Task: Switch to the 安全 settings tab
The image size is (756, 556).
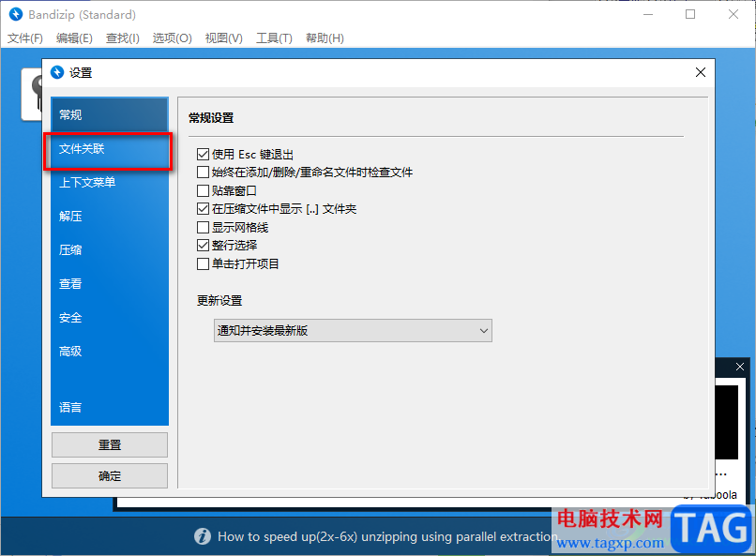Action: click(x=110, y=318)
